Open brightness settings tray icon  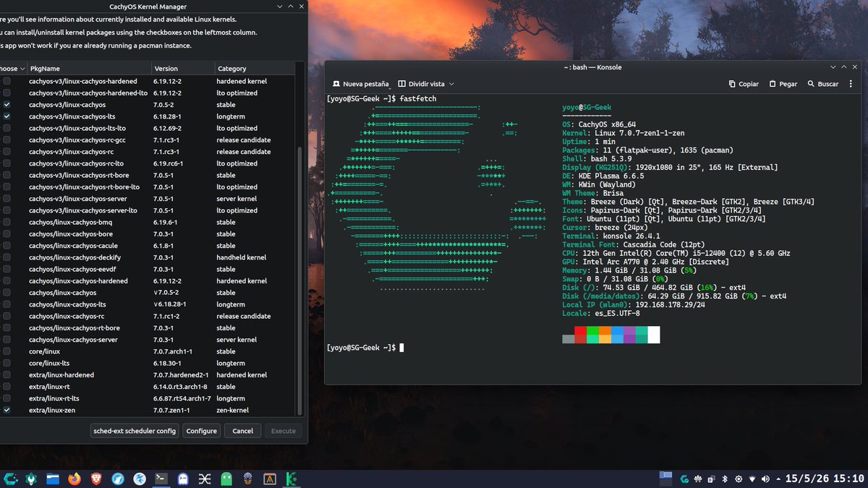click(740, 479)
